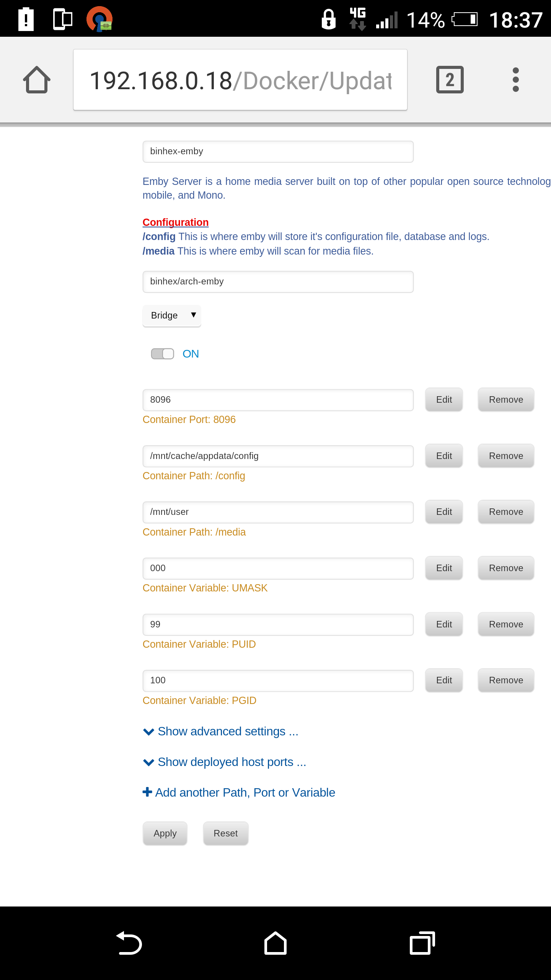Expand Show advanced settings

220,732
